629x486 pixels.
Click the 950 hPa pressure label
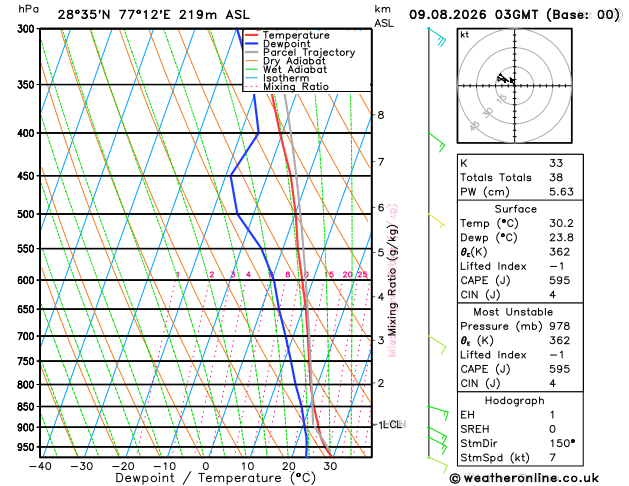click(x=28, y=447)
